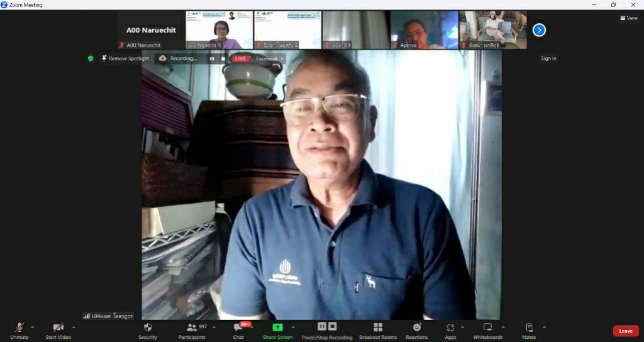Select the L00 Ngamta R video thumbnail
Image resolution: width=644 pixels, height=342 pixels.
pos(219,30)
